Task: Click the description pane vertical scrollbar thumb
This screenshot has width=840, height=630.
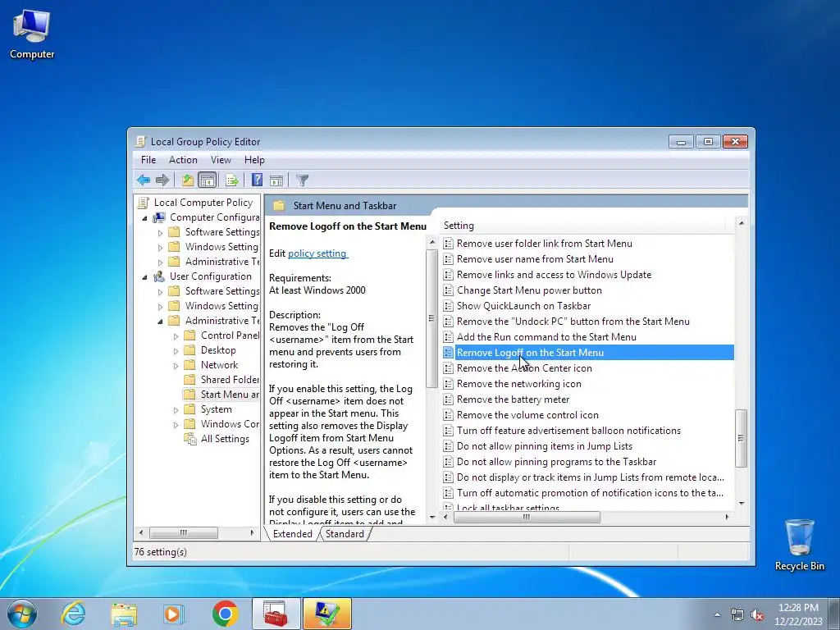Action: click(x=431, y=318)
